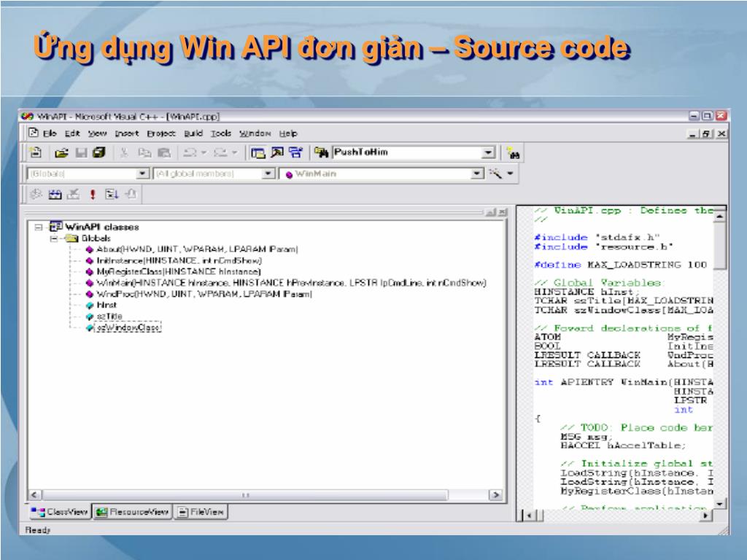The image size is (747, 560).
Task: Collapse the Globals folder node
Action: click(54, 238)
